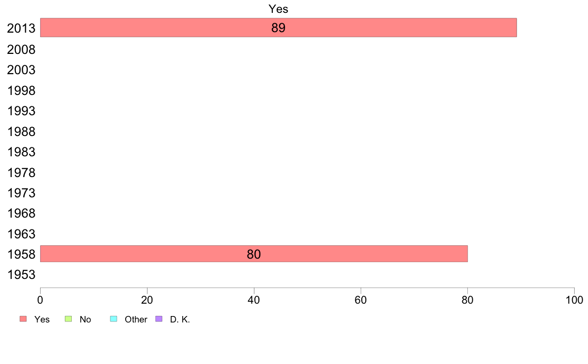
Task: Select the 2013 bar showing 89
Action: 278,27
